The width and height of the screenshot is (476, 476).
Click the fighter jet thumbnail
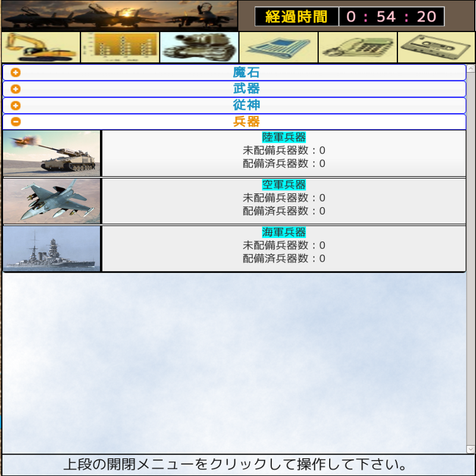[x=51, y=201]
